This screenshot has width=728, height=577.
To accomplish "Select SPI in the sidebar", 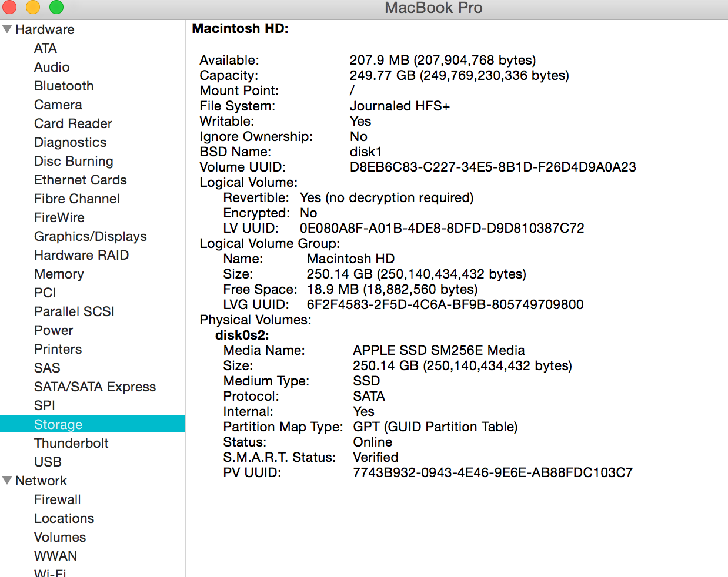I will click(45, 405).
